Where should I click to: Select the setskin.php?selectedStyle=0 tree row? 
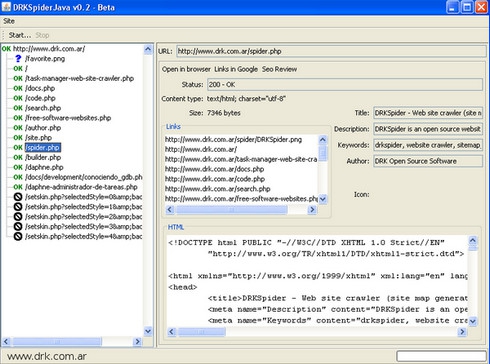point(84,197)
